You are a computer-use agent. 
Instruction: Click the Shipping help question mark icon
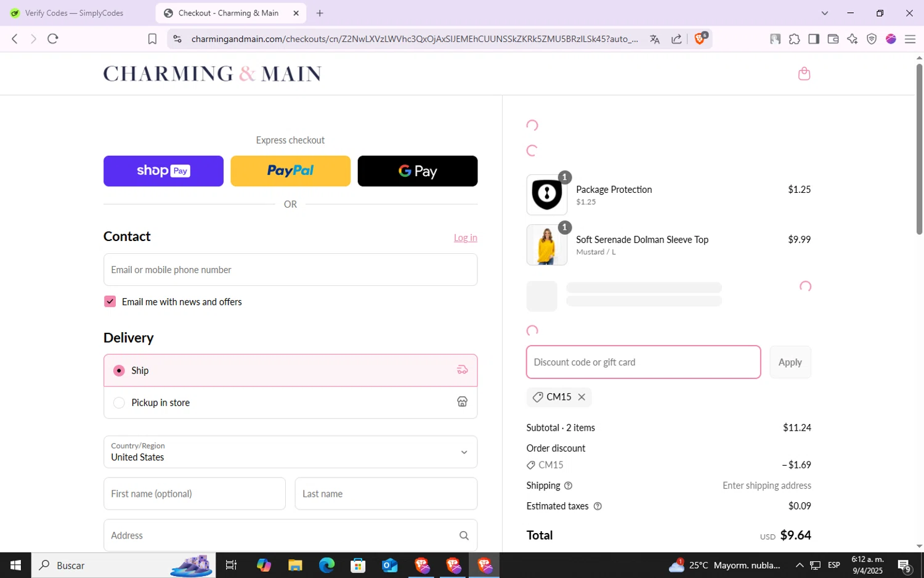pos(568,486)
